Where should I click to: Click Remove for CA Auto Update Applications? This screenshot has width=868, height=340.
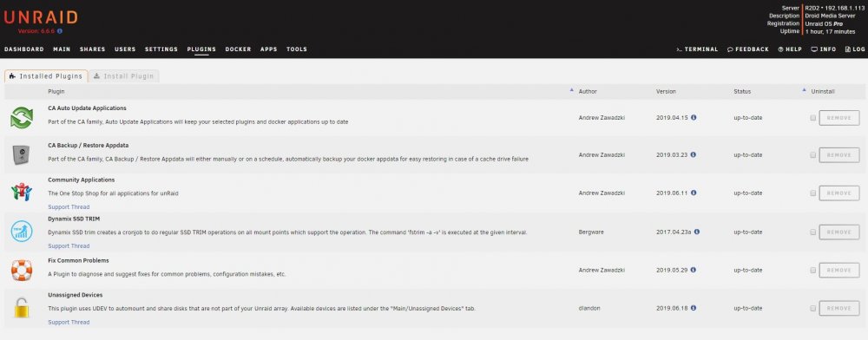839,118
